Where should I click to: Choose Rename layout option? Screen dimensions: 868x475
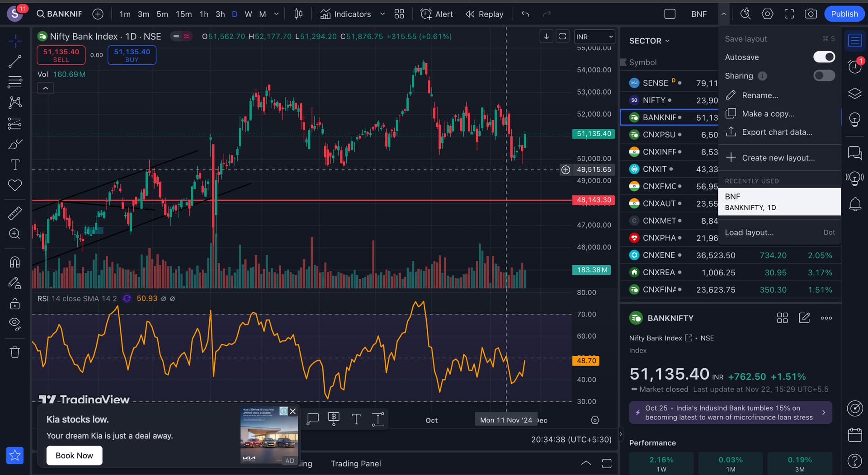pos(779,95)
